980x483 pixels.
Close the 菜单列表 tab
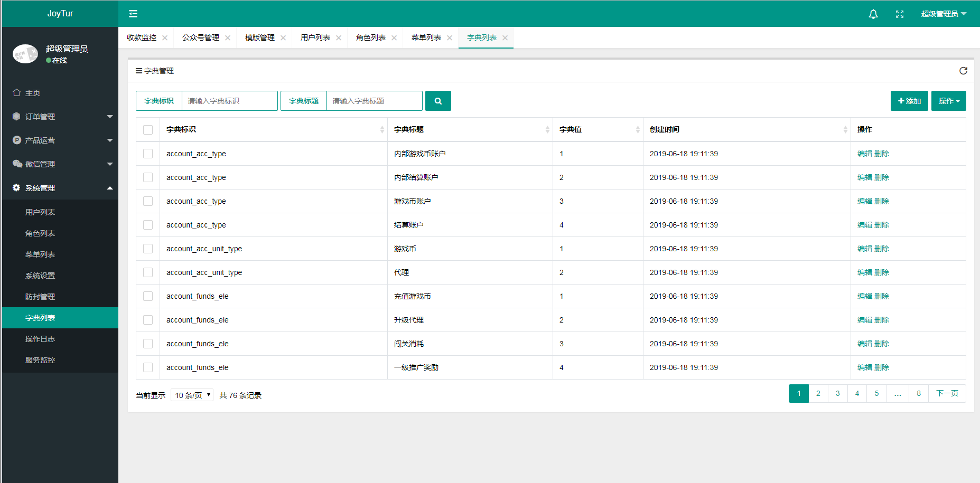[450, 37]
